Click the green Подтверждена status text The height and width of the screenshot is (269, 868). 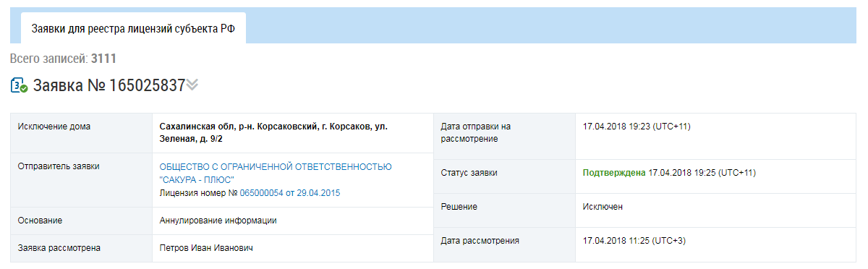(614, 173)
